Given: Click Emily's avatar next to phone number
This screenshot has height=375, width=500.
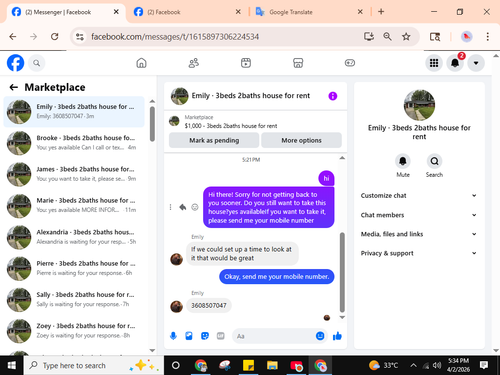Looking at the screenshot, I should 177,306.
